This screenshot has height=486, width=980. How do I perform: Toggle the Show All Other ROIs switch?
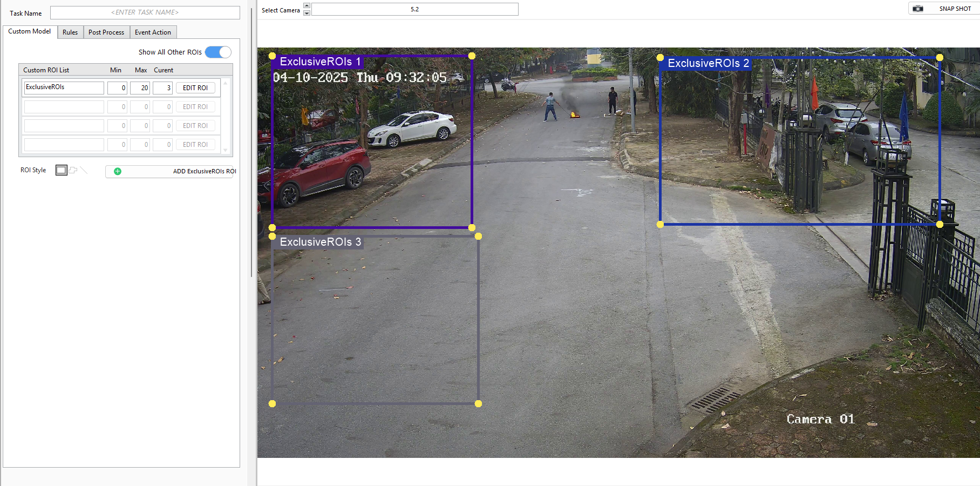coord(218,52)
